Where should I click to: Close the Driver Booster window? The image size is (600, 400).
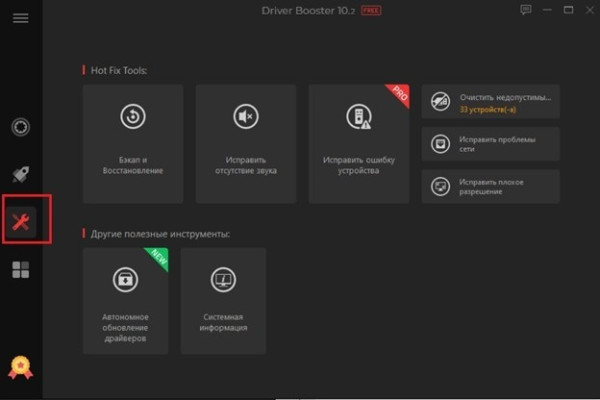click(590, 10)
